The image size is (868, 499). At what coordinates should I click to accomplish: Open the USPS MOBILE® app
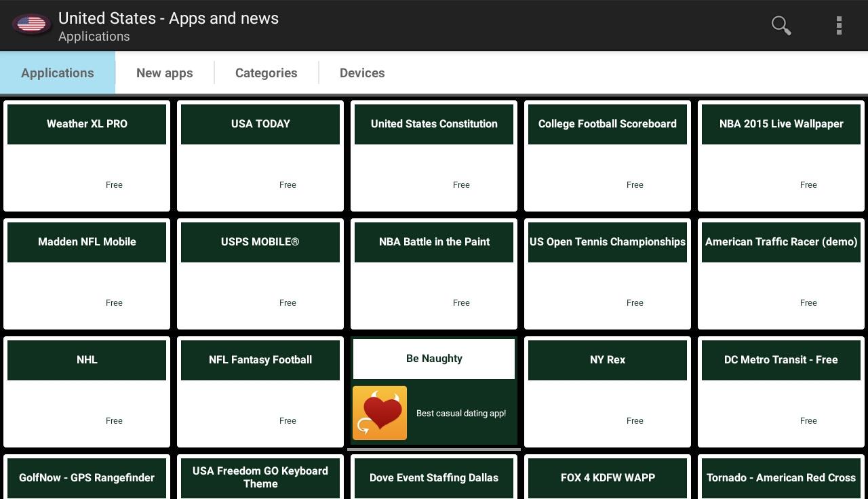(260, 274)
